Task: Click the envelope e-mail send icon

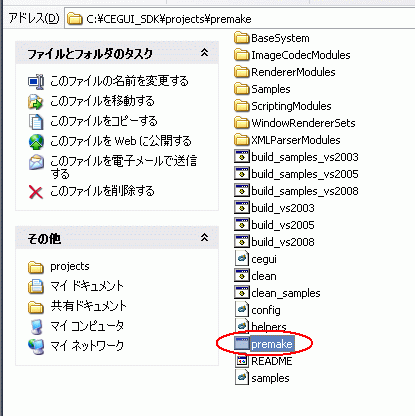Action: coord(36,162)
